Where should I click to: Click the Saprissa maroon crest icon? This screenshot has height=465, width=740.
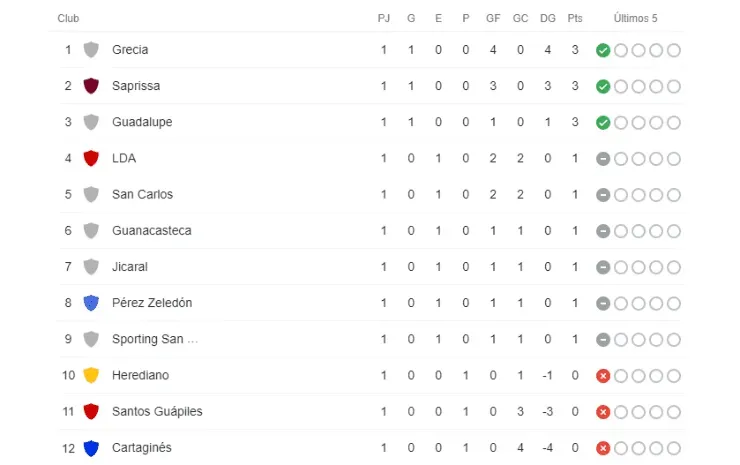pyautogui.click(x=91, y=86)
